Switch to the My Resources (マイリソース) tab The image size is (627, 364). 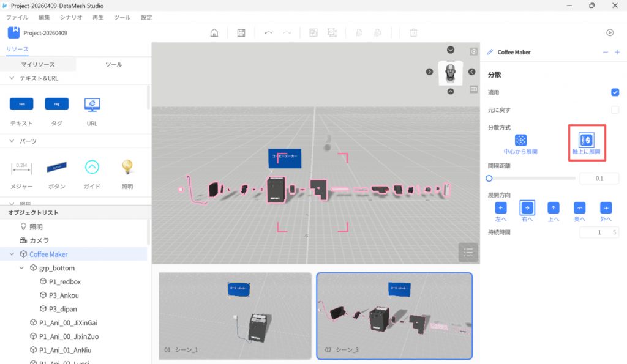click(x=38, y=64)
